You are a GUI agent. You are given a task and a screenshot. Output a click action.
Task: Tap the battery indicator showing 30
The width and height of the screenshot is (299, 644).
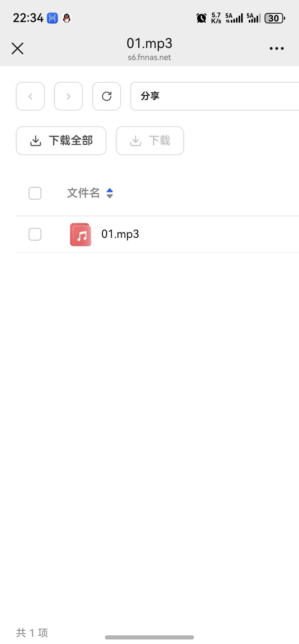coord(274,18)
